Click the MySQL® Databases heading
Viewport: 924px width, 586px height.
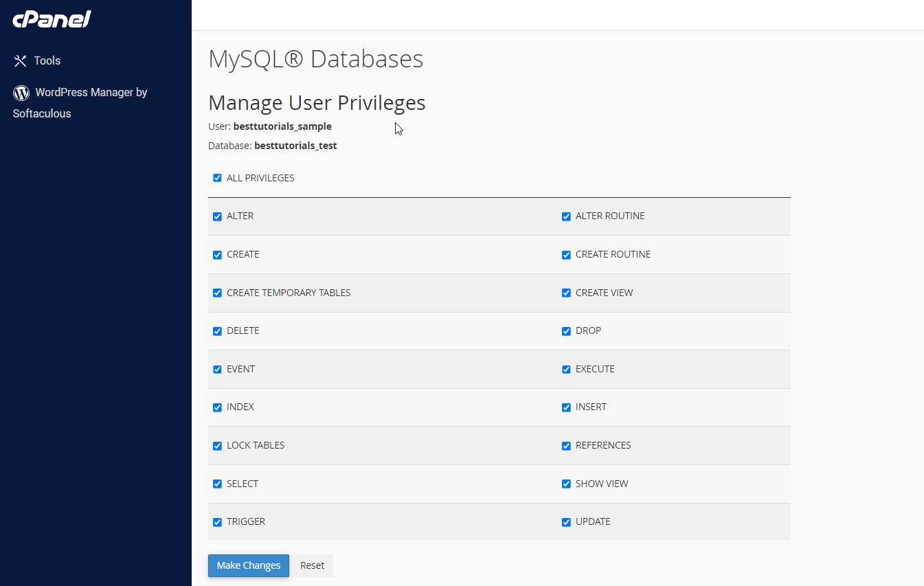point(316,59)
